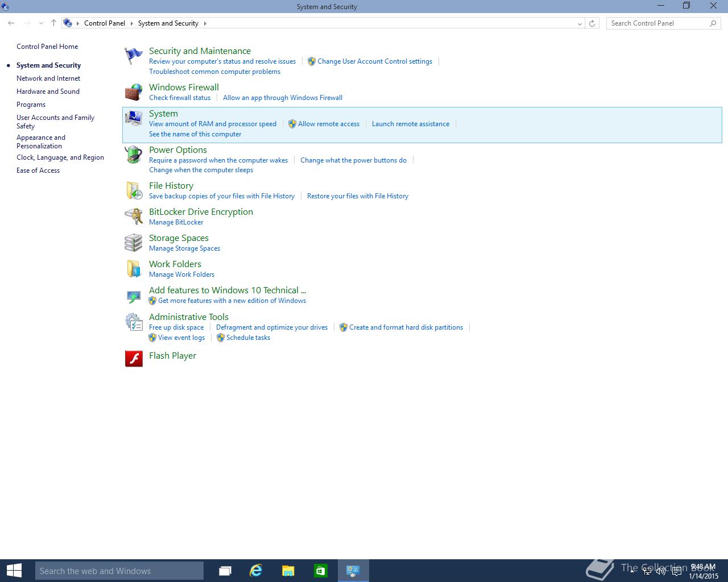Open the notifications tray icon
The width and height of the screenshot is (728, 582).
[676, 571]
